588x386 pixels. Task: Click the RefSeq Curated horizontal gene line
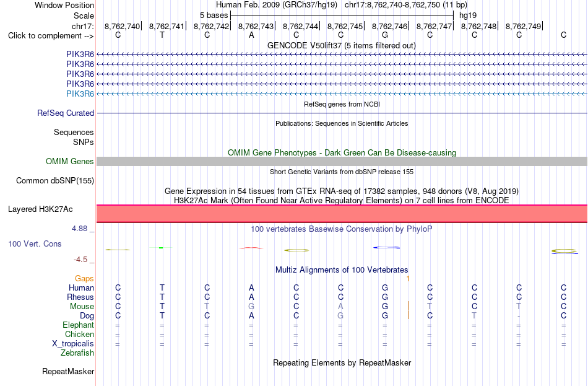(342, 113)
